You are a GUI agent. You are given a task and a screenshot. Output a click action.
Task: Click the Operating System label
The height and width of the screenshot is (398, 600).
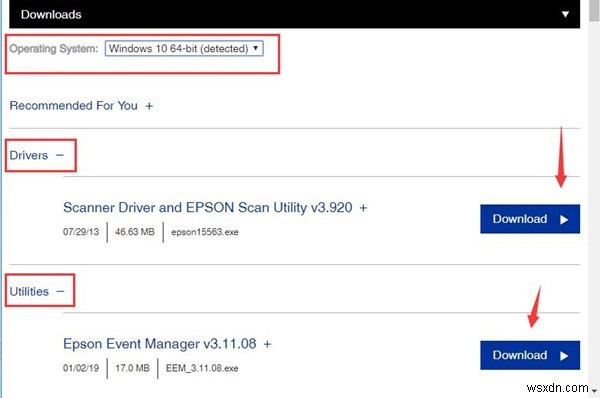coord(54,49)
